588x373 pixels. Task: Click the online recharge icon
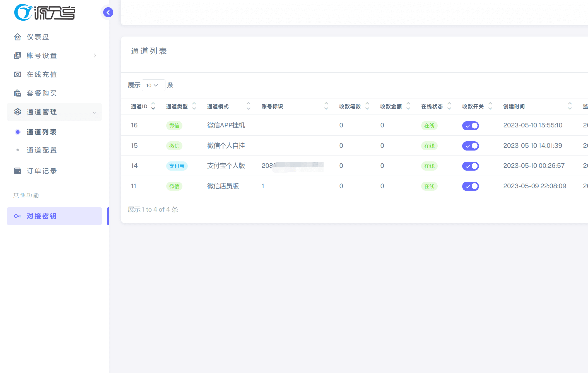[x=18, y=74]
